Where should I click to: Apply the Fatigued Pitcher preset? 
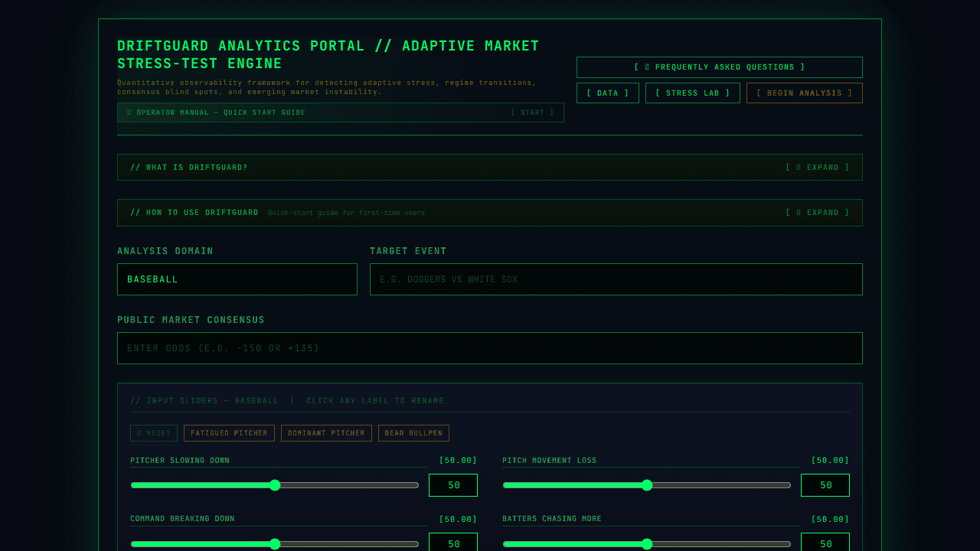tap(229, 433)
